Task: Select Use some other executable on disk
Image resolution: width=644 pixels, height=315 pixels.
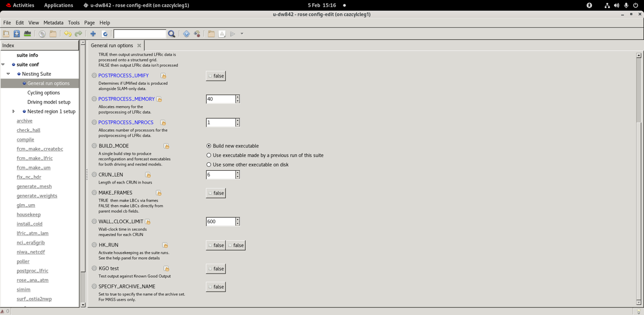Action: [209, 164]
